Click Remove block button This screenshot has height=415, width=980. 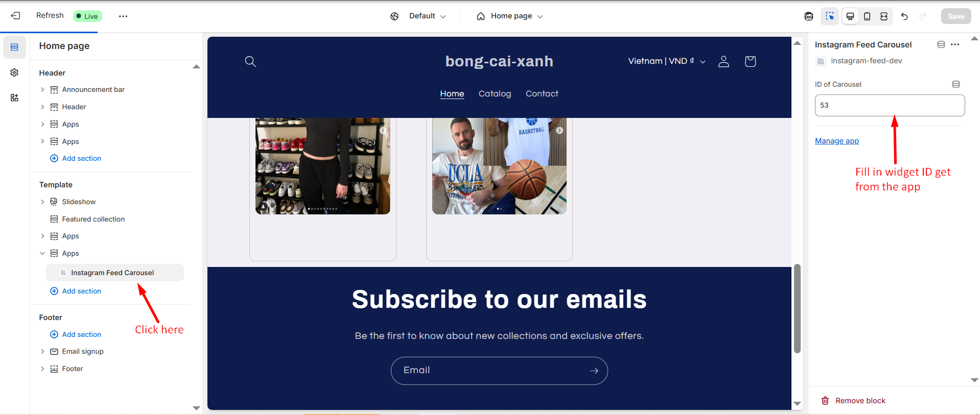(x=853, y=401)
